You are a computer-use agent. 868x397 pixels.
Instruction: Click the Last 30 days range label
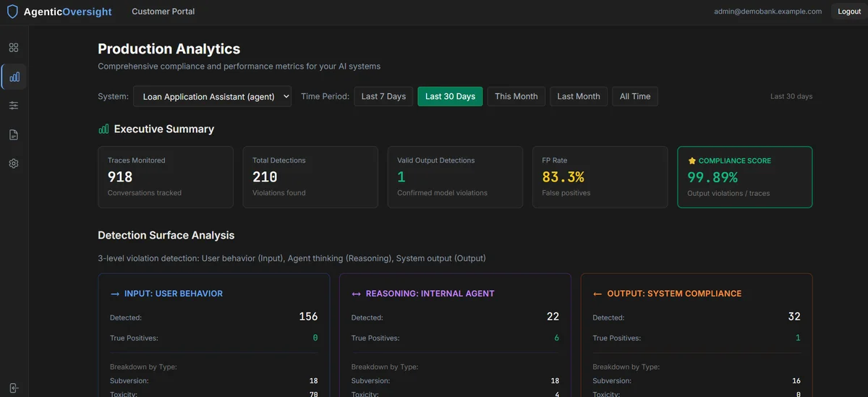[x=791, y=96]
